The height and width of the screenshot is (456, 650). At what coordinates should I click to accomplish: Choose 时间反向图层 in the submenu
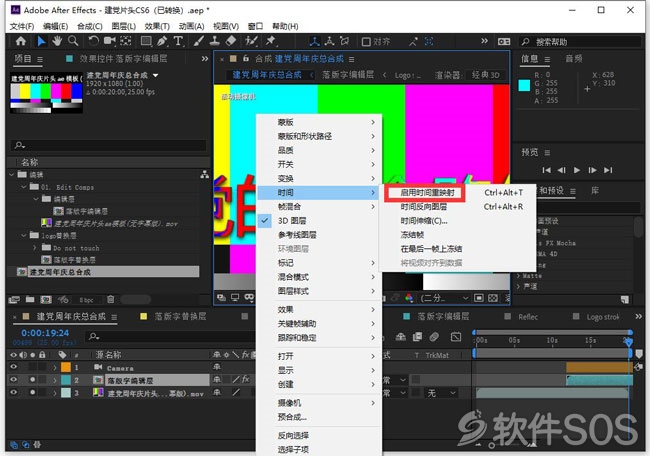coord(424,207)
